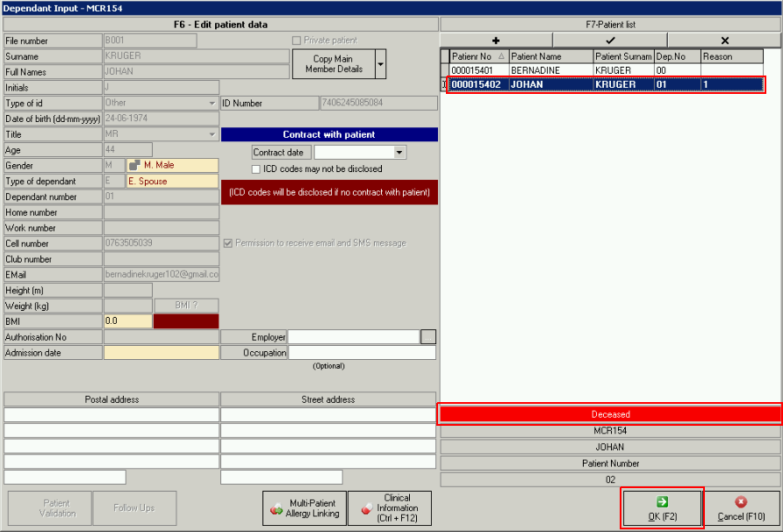Click the Dep.No column header
Viewport: 783px width, 532px height.
coord(678,56)
